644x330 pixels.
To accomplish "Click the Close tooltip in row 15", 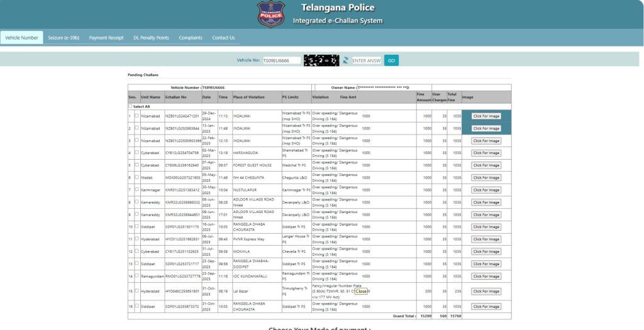I will [x=361, y=292].
